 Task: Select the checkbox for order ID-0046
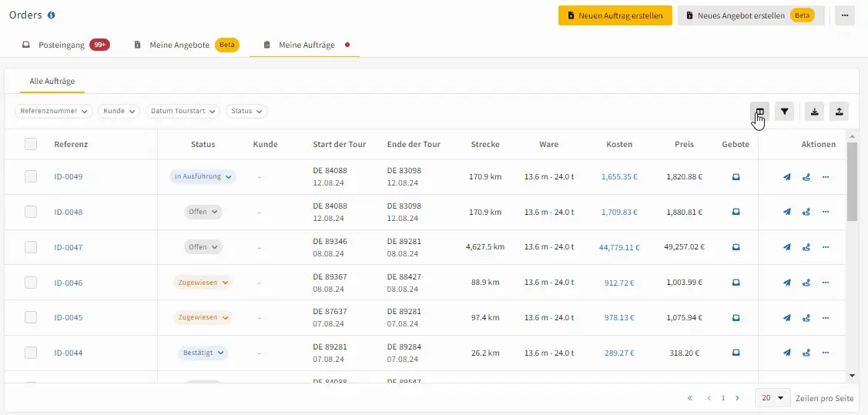tap(31, 283)
